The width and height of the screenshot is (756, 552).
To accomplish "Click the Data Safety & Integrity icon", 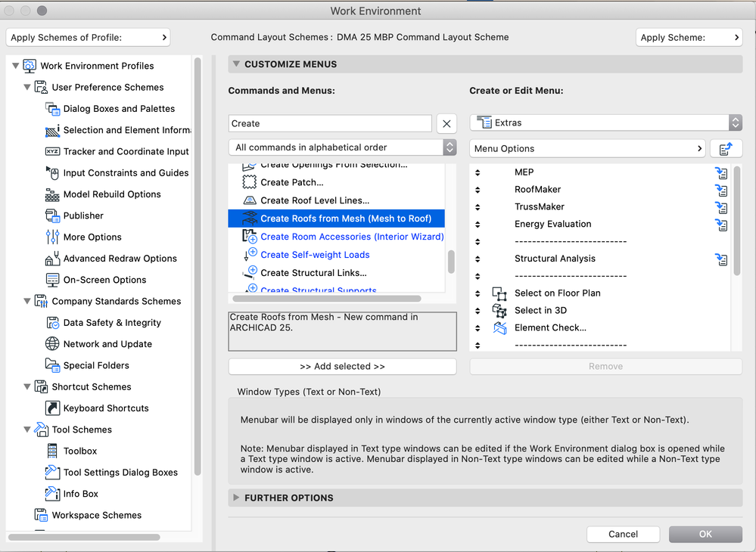I will [x=52, y=323].
